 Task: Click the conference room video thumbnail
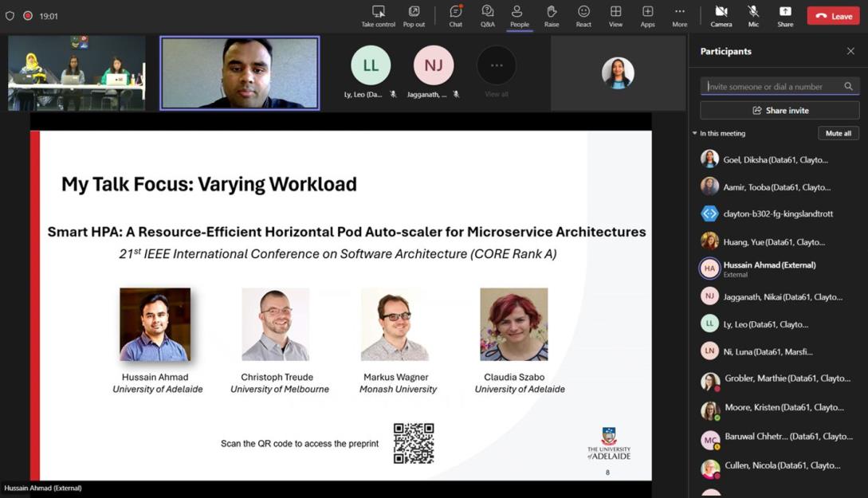[77, 73]
